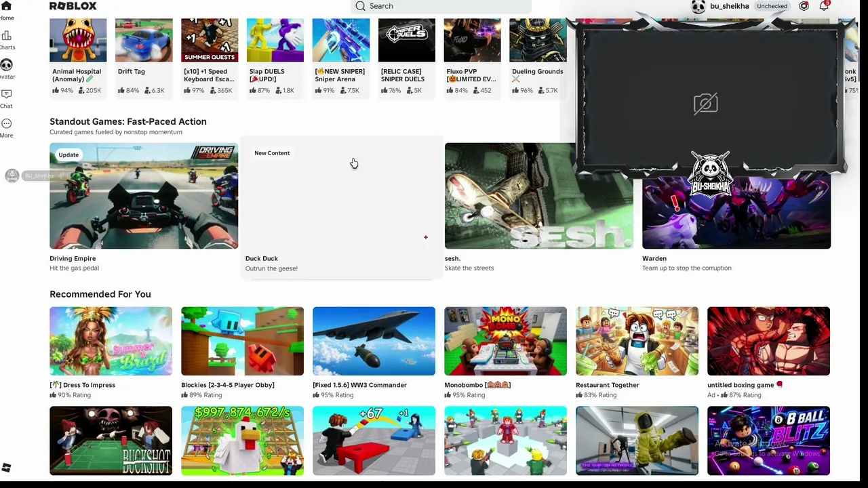868x488 pixels.
Task: Open the chicken money game thumbnail
Action: pyautogui.click(x=242, y=441)
